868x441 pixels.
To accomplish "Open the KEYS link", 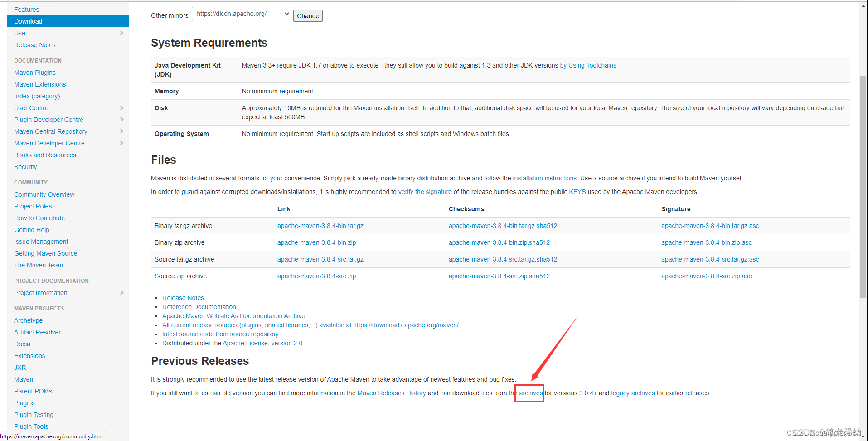I will (577, 192).
